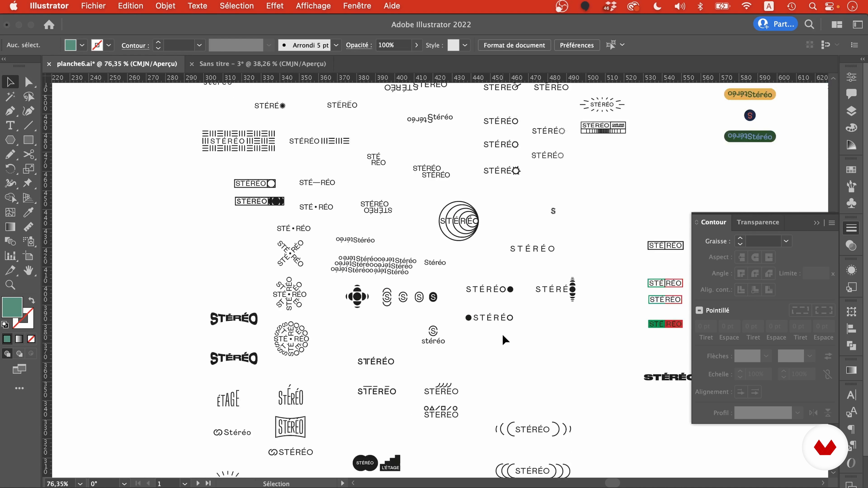The image size is (868, 488).
Task: Expand the Opacité value arrow
Action: [x=416, y=45]
